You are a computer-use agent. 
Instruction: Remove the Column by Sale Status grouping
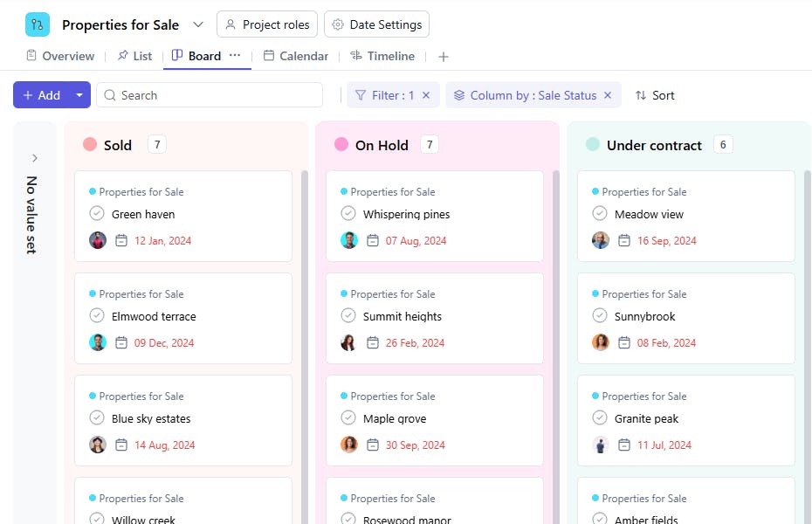pos(608,95)
